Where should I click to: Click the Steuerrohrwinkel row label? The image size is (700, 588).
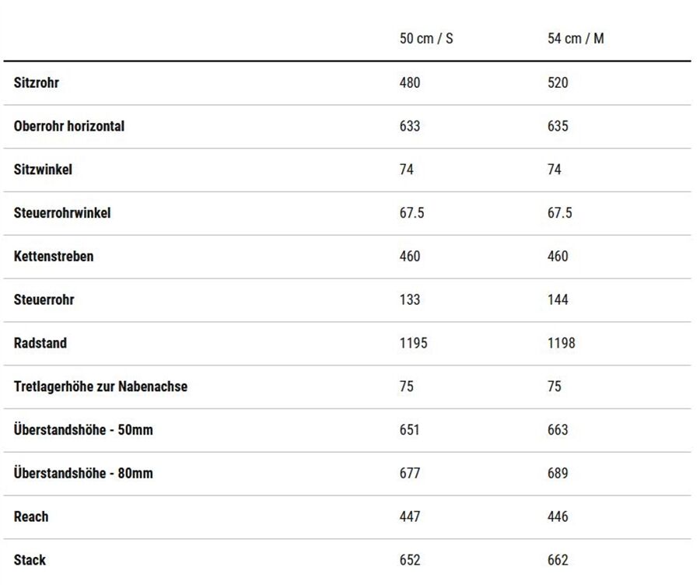coord(62,212)
